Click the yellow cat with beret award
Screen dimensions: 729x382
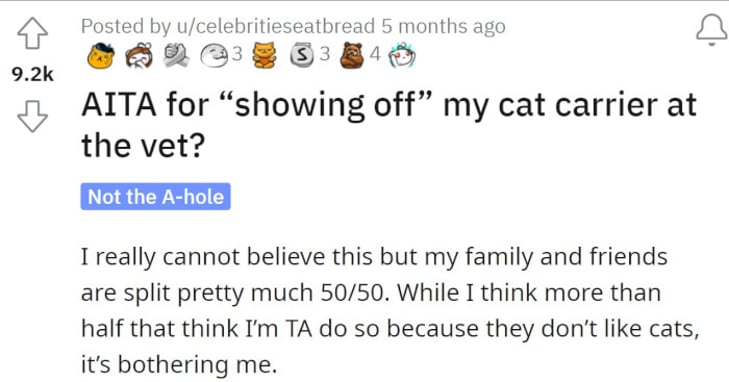coord(101,55)
